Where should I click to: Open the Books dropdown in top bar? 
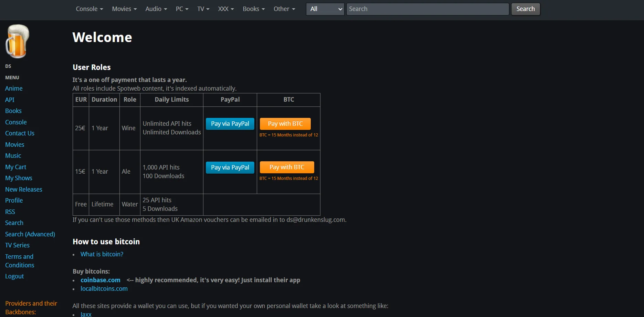point(253,9)
